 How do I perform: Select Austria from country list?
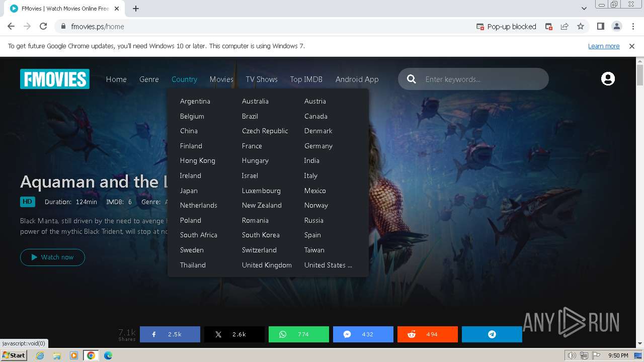[x=315, y=101]
